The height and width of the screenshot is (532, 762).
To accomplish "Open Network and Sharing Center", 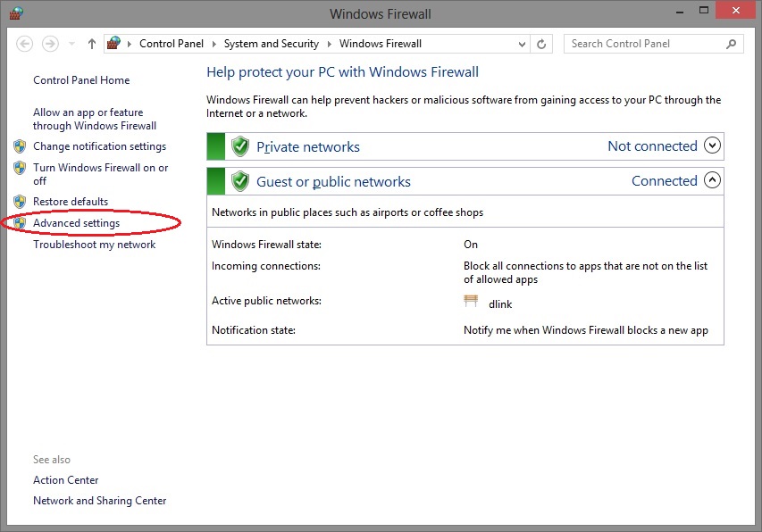I will click(100, 501).
